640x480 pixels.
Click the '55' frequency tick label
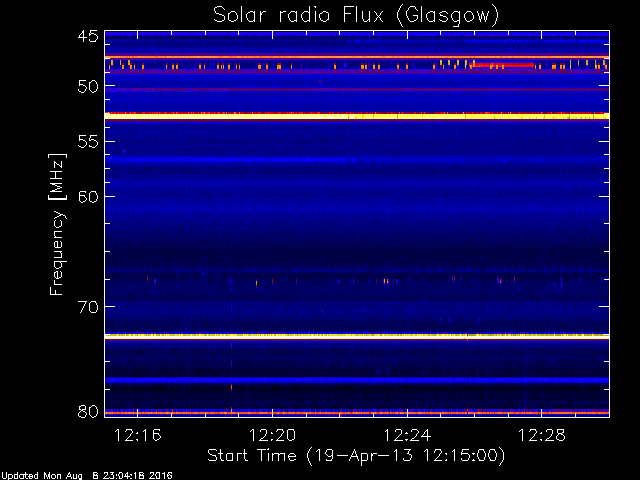coord(88,142)
